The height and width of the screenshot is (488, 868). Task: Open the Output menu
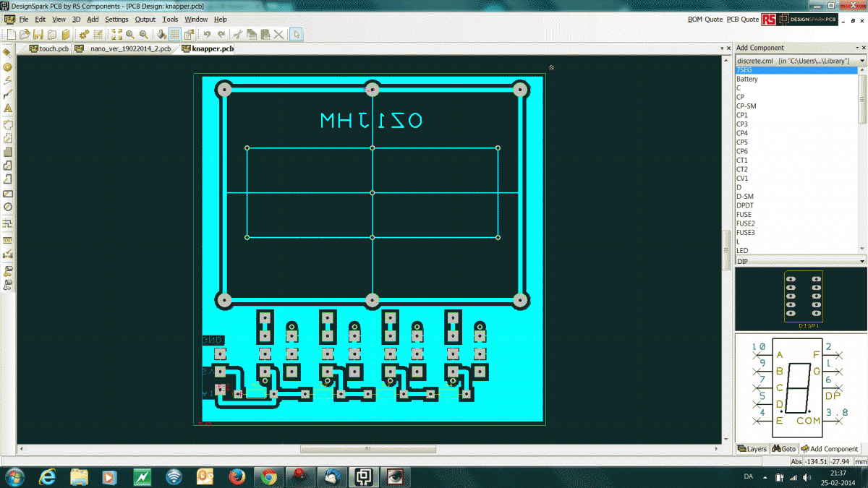click(145, 20)
